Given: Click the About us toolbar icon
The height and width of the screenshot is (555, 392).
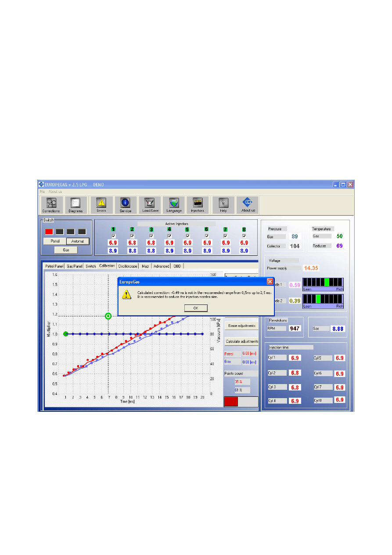Looking at the screenshot, I should pyautogui.click(x=248, y=205).
